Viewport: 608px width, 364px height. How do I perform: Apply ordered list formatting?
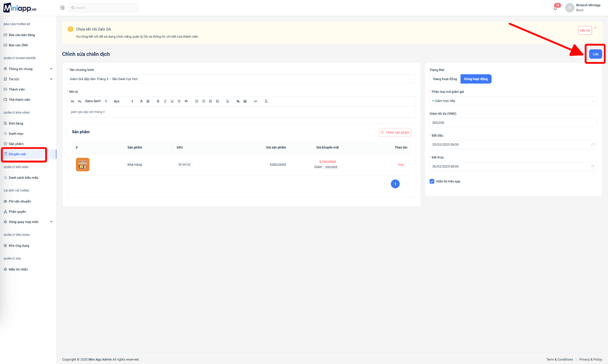[x=196, y=101]
